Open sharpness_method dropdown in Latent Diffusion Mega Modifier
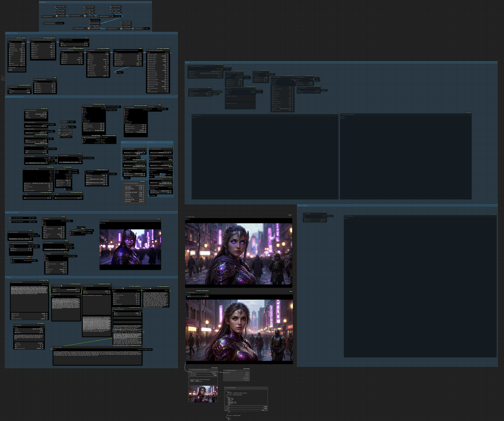 tap(158, 56)
